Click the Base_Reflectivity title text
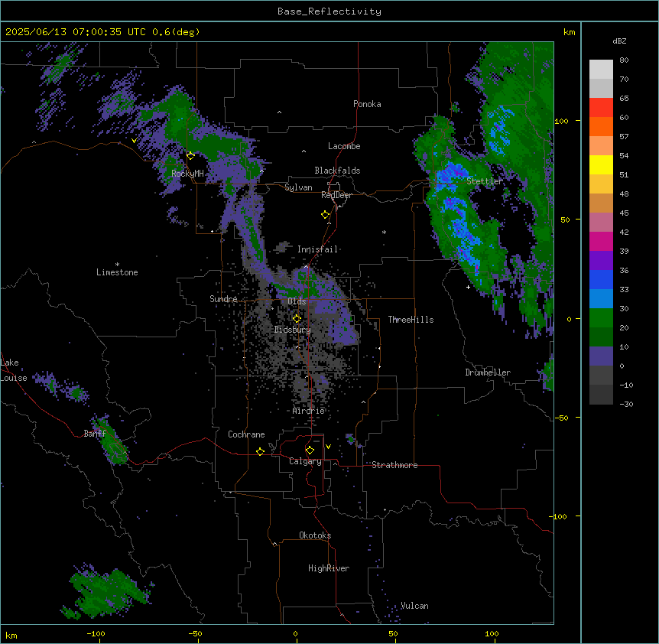 329,11
